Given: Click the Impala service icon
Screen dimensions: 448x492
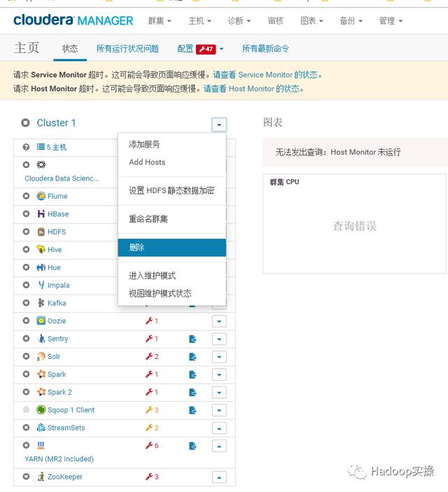Looking at the screenshot, I should click(x=41, y=285).
